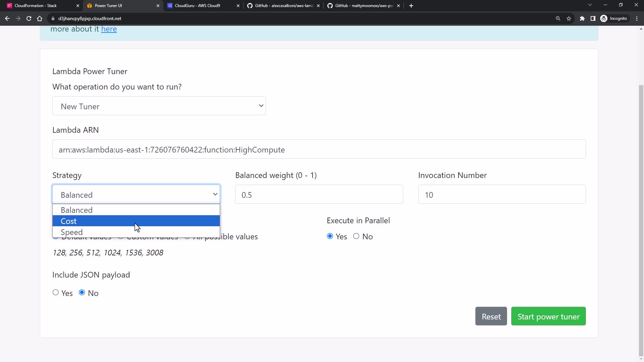Go to browser home icon
The height and width of the screenshot is (362, 644).
point(40,18)
